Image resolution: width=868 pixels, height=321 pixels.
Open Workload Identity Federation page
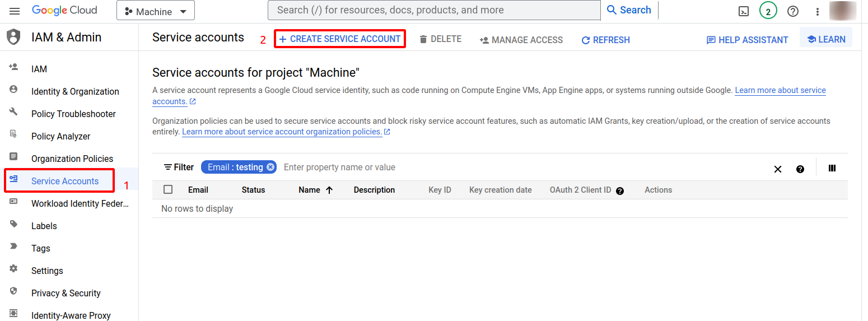[x=80, y=203]
